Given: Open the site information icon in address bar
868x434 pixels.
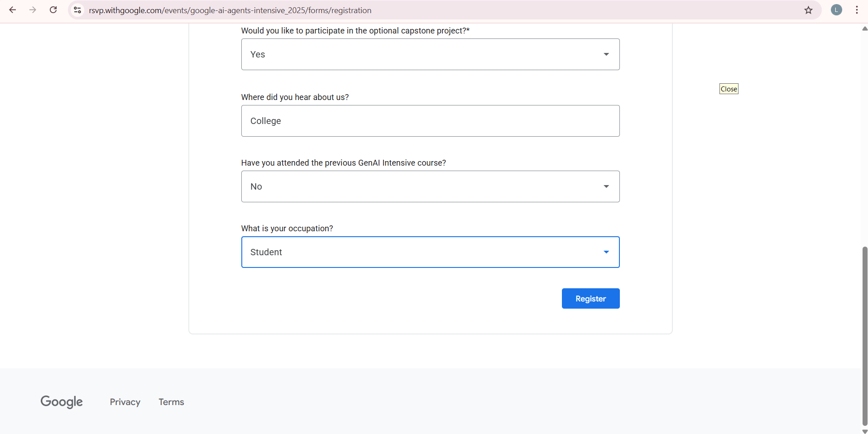Looking at the screenshot, I should (77, 10).
